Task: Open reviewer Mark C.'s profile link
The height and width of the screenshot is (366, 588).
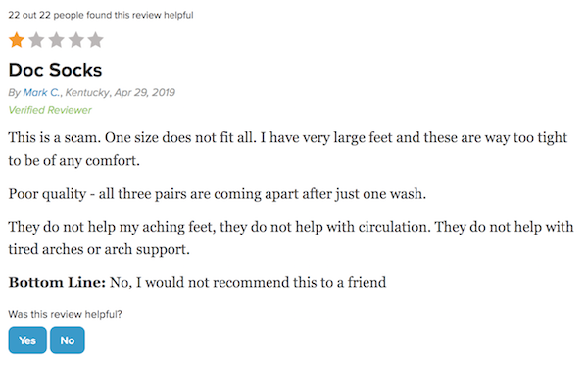Action: pos(41,92)
